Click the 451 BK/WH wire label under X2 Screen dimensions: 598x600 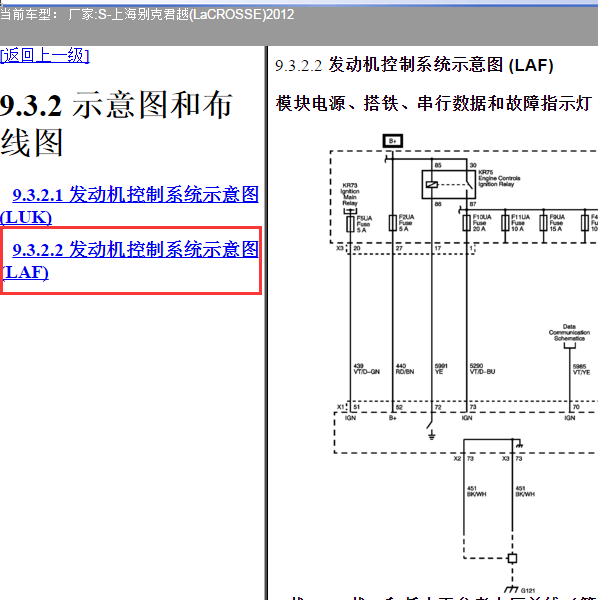(476, 491)
